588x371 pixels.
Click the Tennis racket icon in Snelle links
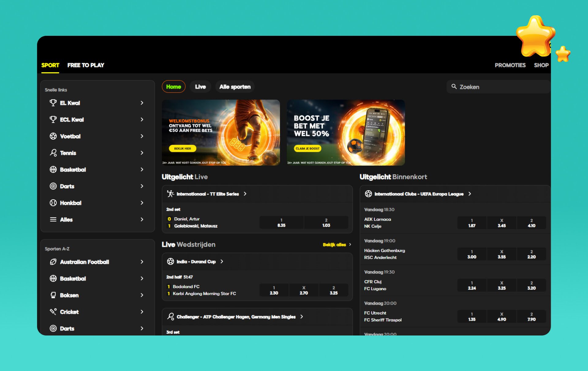[x=53, y=153]
